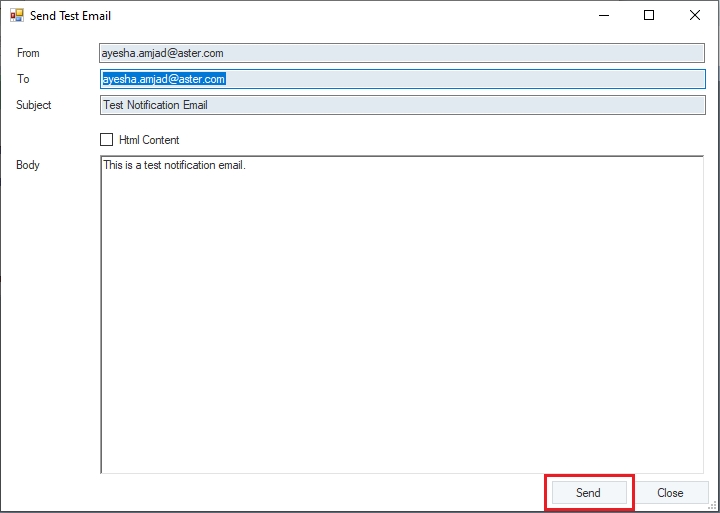Image resolution: width=720 pixels, height=513 pixels.
Task: Minimize the Send Test Email window
Action: [603, 16]
